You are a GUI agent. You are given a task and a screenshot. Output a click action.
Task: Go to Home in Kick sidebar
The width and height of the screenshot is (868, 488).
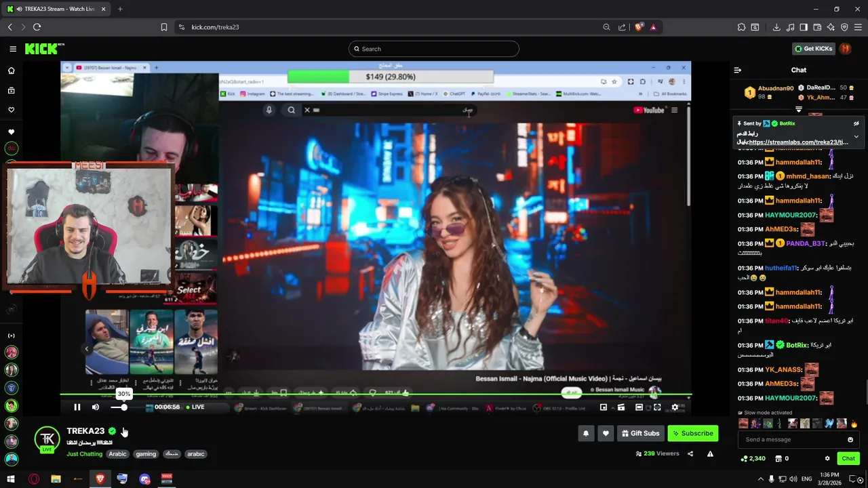tap(11, 70)
